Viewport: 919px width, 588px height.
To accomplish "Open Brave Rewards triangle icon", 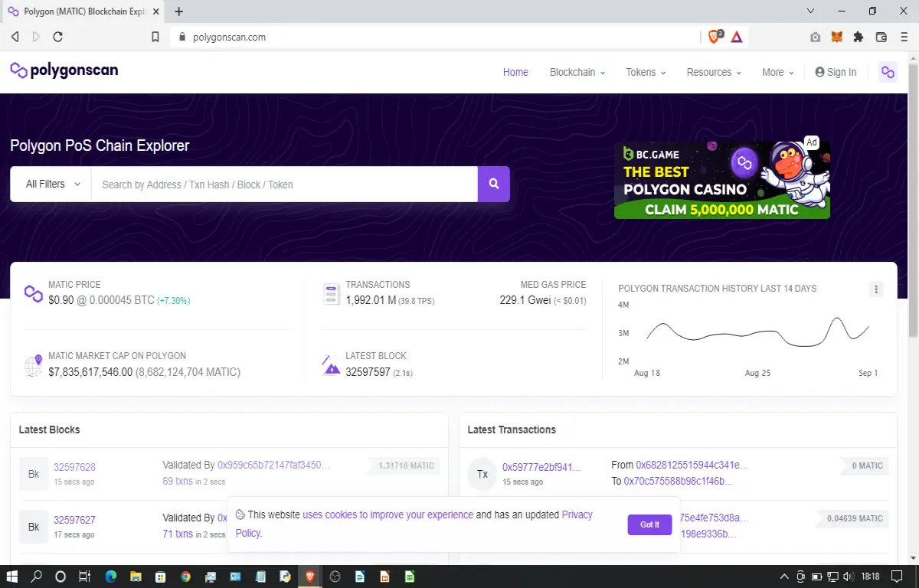I will point(736,36).
